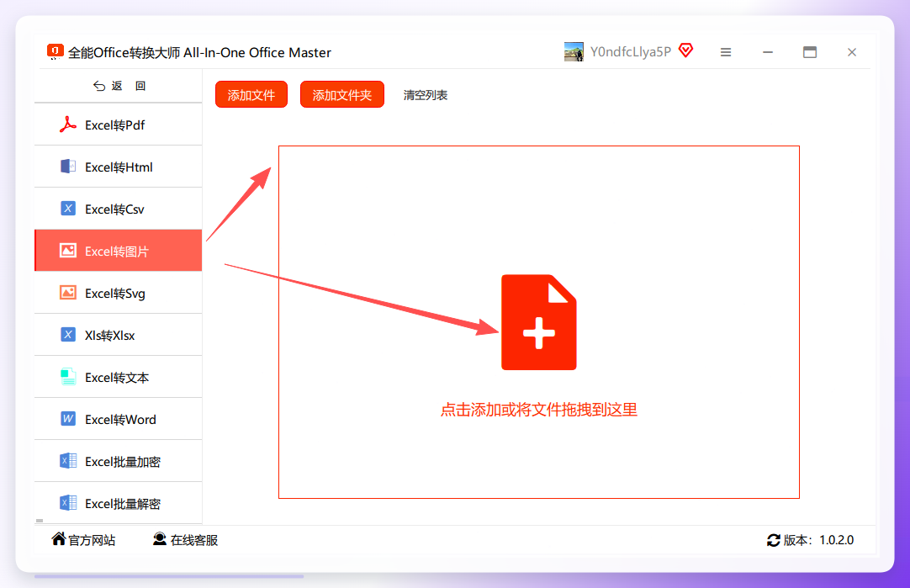Click the Excel转Svg orange image icon
Screen dimensions: 910x588
(68, 293)
